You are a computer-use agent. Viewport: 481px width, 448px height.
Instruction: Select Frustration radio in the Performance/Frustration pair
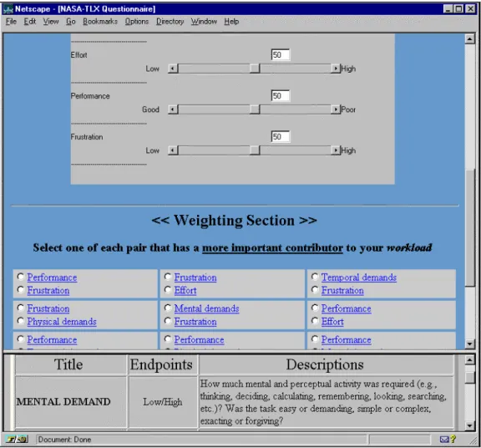tap(21, 289)
